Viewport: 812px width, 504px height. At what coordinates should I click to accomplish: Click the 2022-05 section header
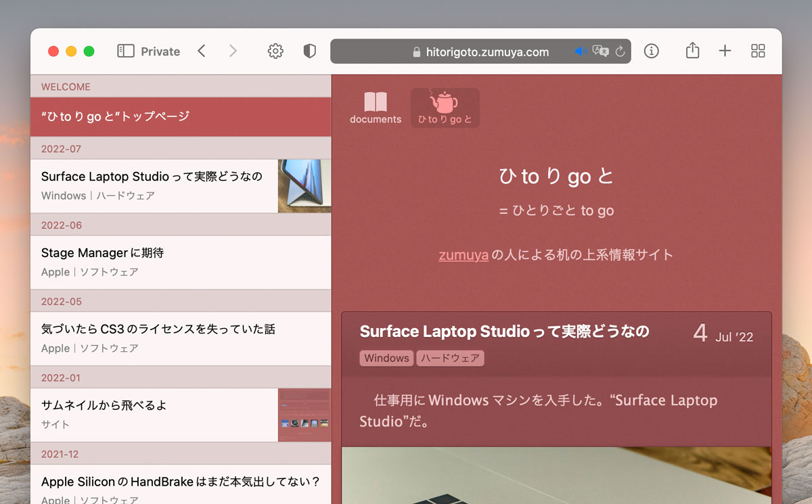point(181,301)
